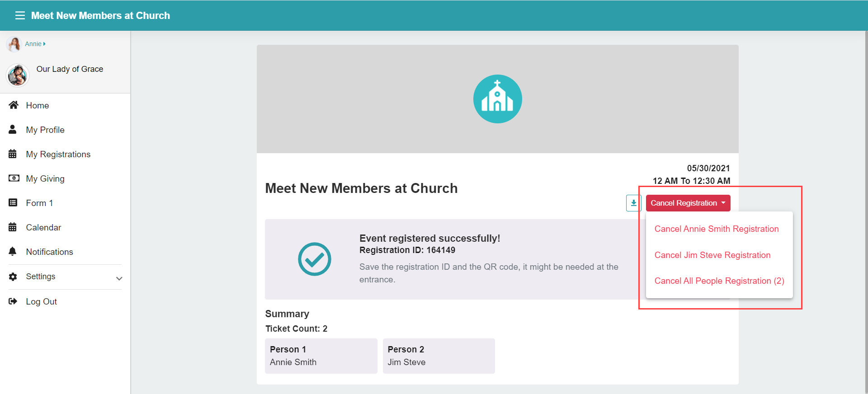Screen dimensions: 868x394
Task: Click the church event logo icon
Action: 497,99
